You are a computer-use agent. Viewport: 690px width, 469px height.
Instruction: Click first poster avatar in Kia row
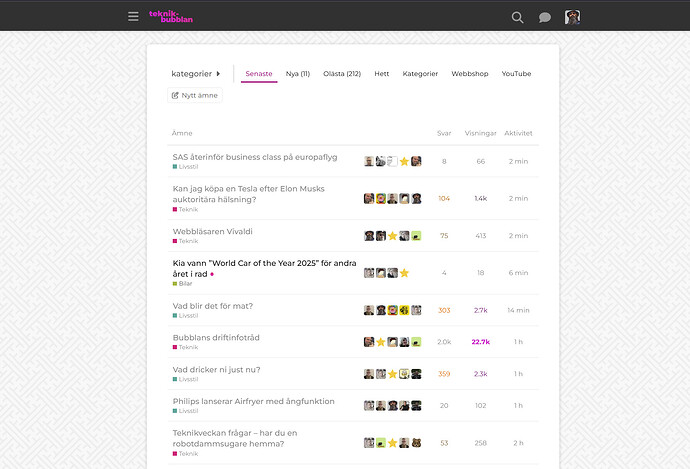point(369,273)
